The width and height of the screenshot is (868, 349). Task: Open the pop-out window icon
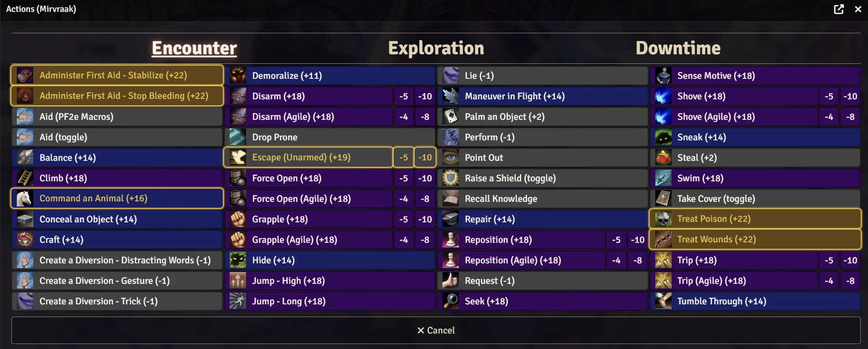839,9
